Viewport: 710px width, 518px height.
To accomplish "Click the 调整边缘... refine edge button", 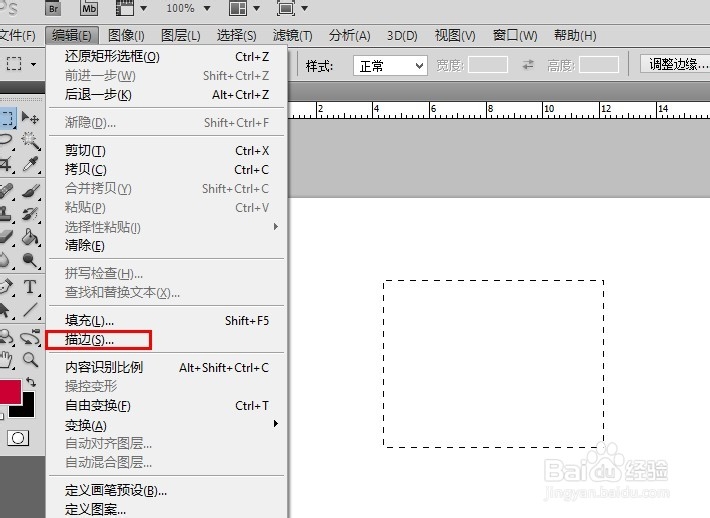I will tap(676, 64).
